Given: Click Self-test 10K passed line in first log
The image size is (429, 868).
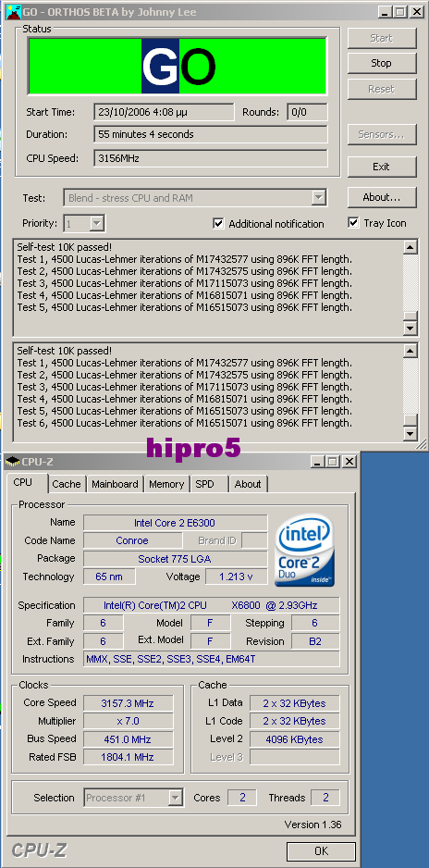Looking at the screenshot, I should [64, 247].
